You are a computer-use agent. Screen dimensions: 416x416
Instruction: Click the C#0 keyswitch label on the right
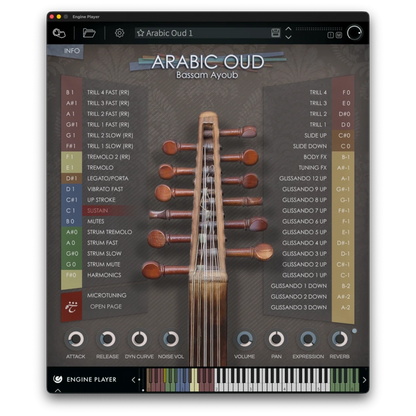coord(344,135)
